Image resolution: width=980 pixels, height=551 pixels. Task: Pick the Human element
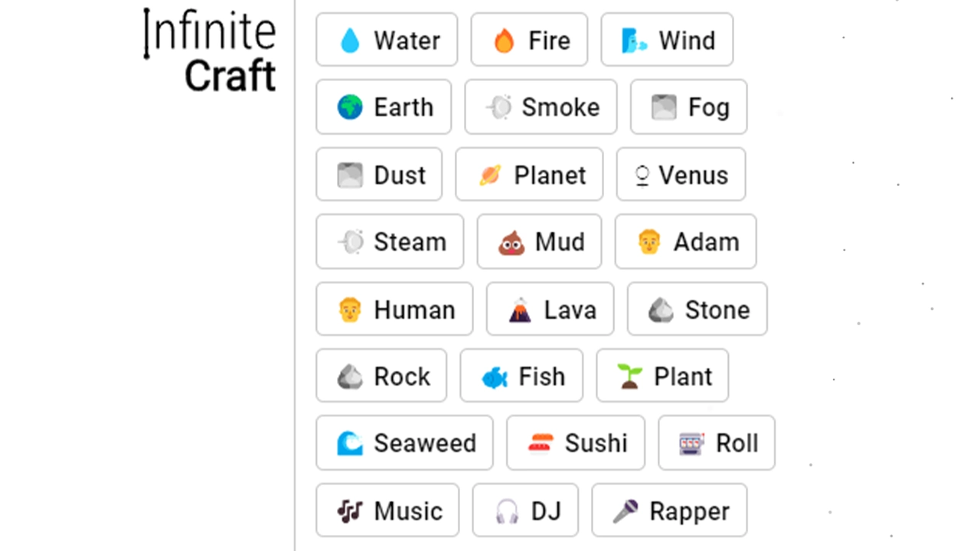[394, 309]
